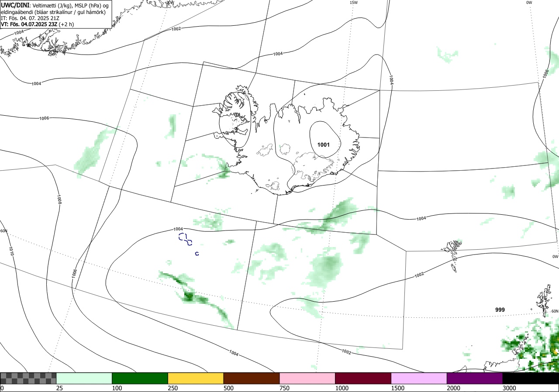
Task: Click the grey checkered 0–25 legend swatch
Action: point(28,378)
